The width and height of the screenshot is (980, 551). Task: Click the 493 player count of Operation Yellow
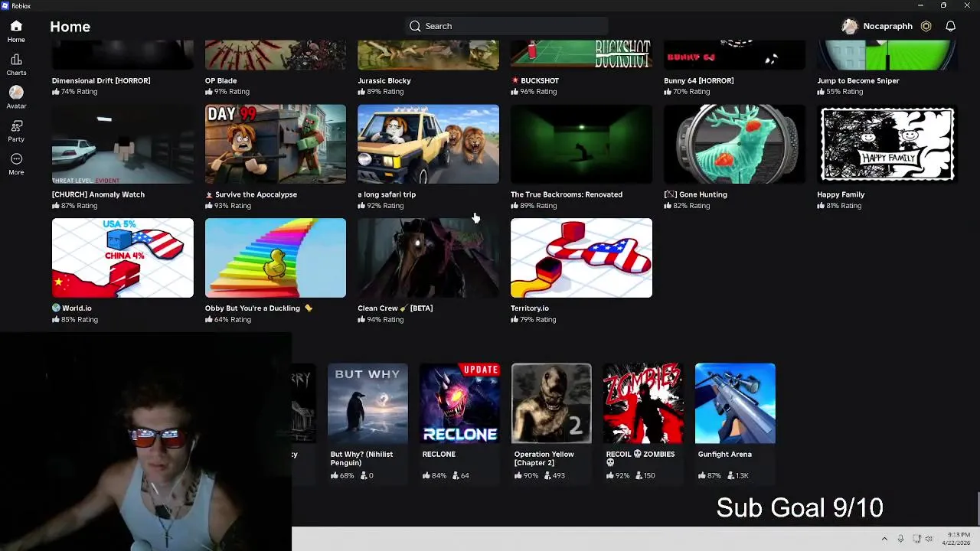coord(554,476)
